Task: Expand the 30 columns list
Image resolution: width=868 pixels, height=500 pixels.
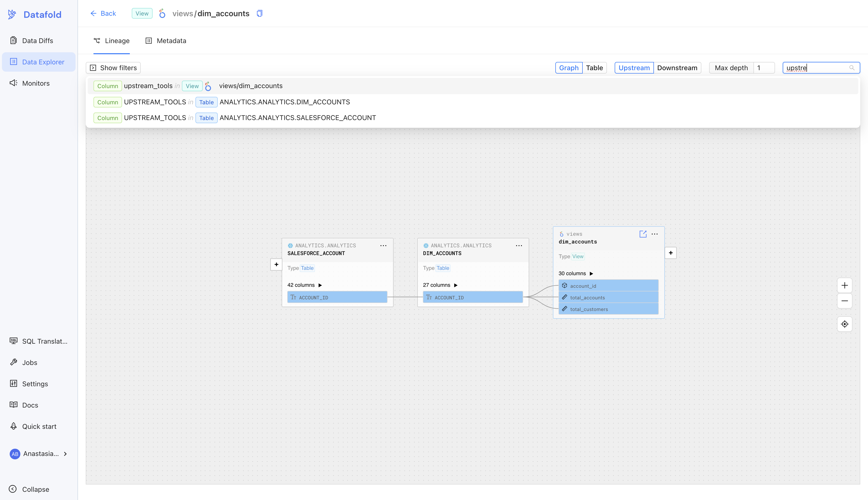Action: (x=576, y=273)
